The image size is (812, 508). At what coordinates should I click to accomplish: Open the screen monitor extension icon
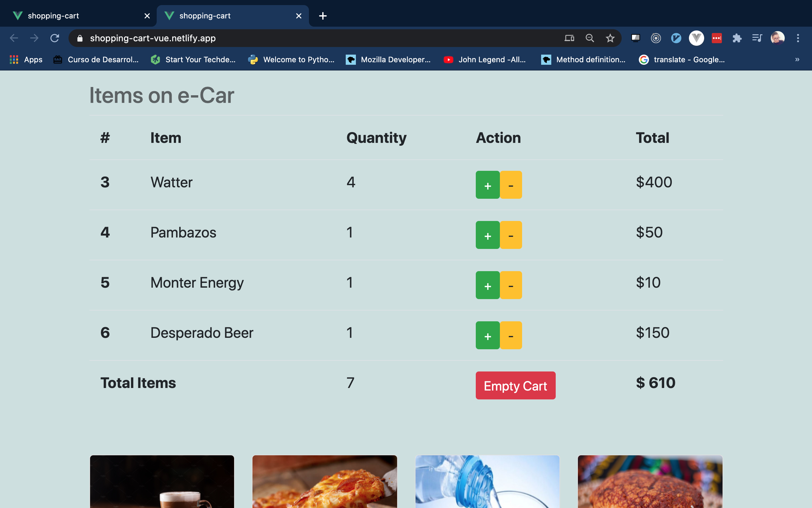click(636, 38)
